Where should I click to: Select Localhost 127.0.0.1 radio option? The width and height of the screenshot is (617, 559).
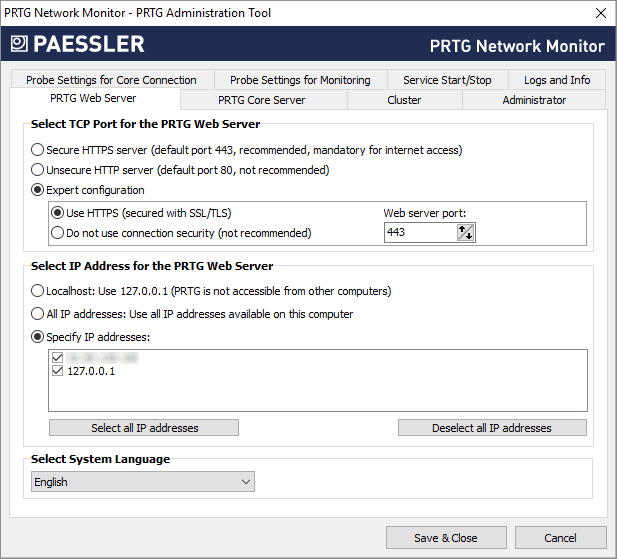(38, 291)
